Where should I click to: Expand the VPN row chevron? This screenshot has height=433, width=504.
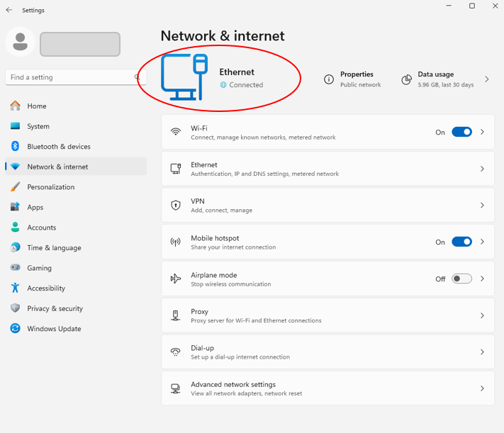(x=482, y=206)
